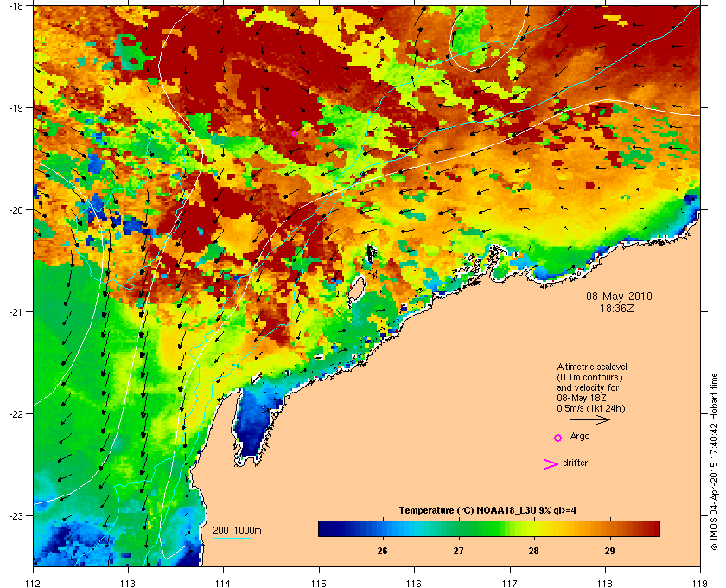
Task: Click the IMOS copyright timestamp text
Action: 714,463
